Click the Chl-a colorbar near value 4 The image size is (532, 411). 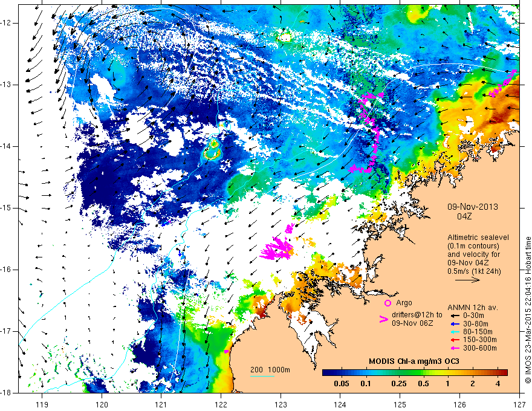(x=498, y=373)
